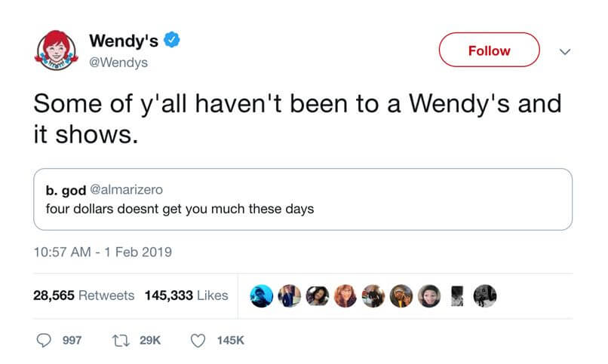Open the 10:57 AM - 1 Feb 2019 timestamp
Viewport: 608px width, 364px height.
103,252
